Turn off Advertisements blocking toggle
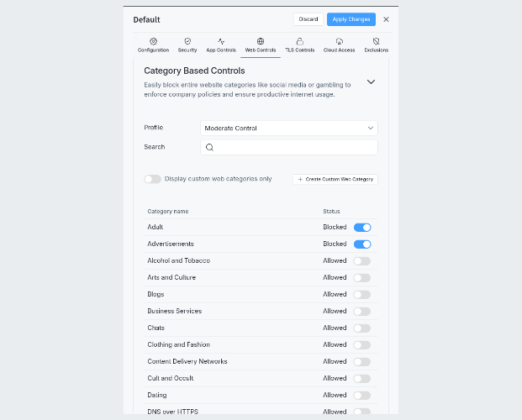The width and height of the screenshot is (522, 420). pos(362,244)
